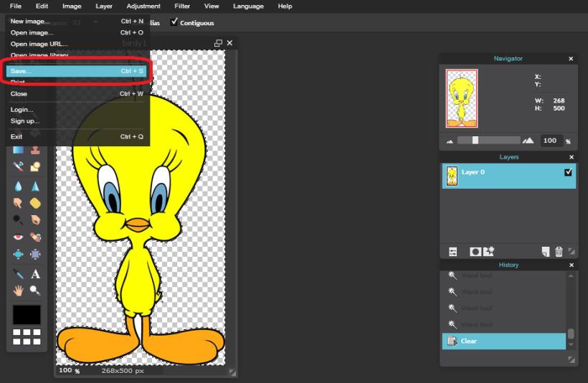The image size is (588, 383).
Task: Delete layer with the trash icon
Action: tap(559, 251)
